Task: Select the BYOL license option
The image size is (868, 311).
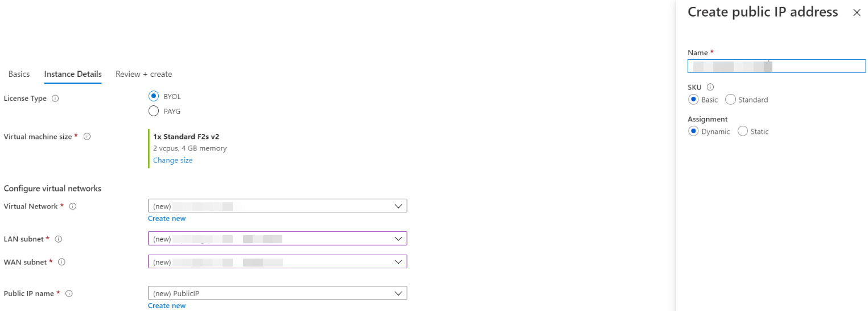Action: (153, 96)
